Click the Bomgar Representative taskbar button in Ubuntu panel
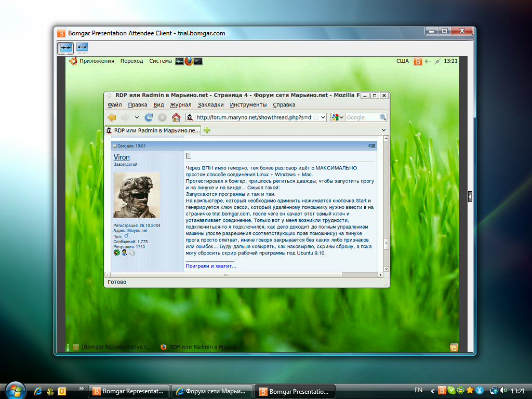This screenshot has width=532, height=399. click(x=113, y=347)
